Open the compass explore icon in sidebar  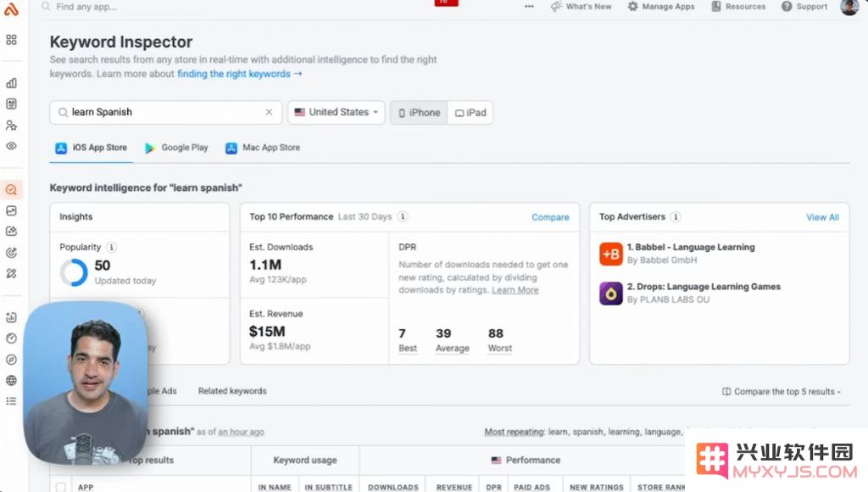click(x=11, y=360)
